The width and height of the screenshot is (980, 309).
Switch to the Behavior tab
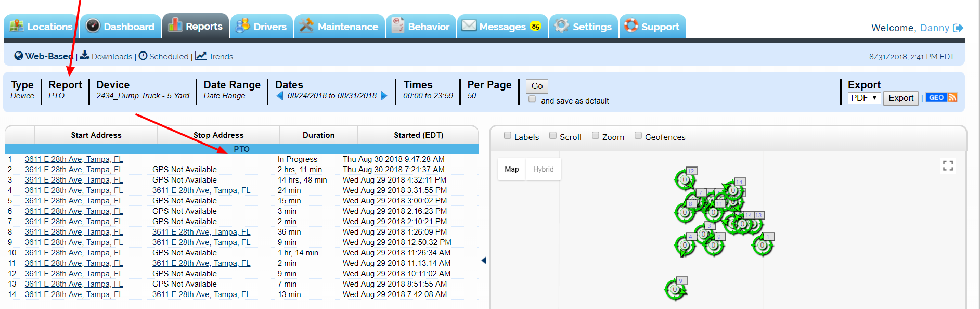click(x=421, y=27)
